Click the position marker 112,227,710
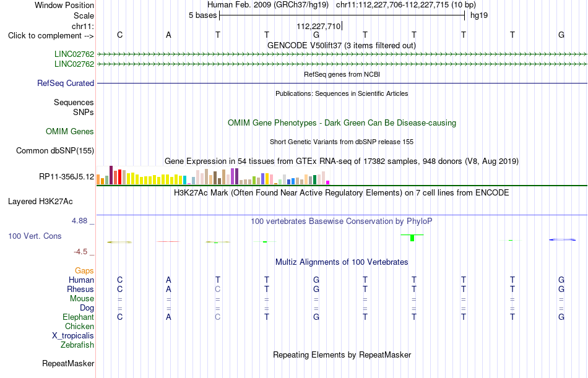 tap(318, 26)
